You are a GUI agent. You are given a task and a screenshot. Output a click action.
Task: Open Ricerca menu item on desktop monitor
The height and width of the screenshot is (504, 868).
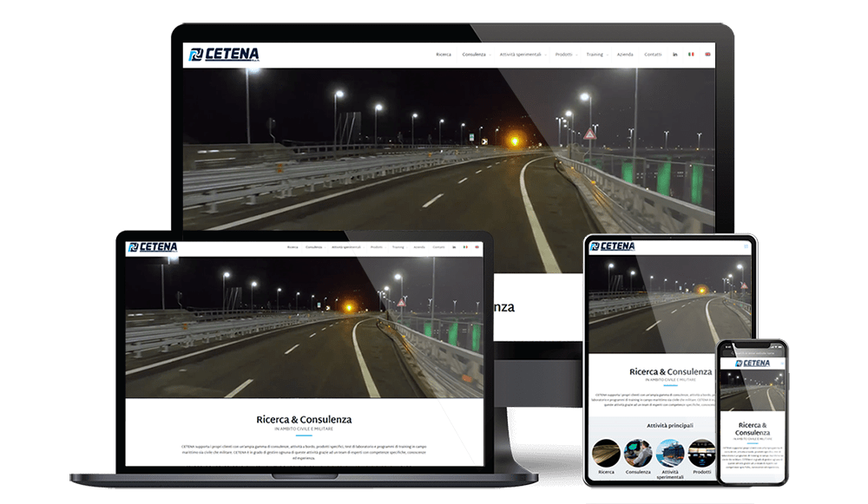(x=444, y=55)
